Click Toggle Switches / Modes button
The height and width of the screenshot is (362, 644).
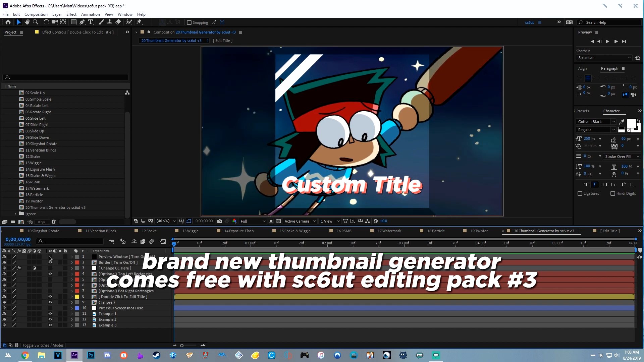coord(43,345)
